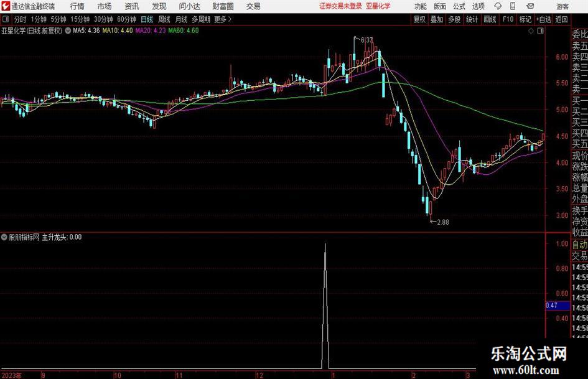The image size is (588, 379).
Task: Open the 功能 menu
Action: [421, 6]
